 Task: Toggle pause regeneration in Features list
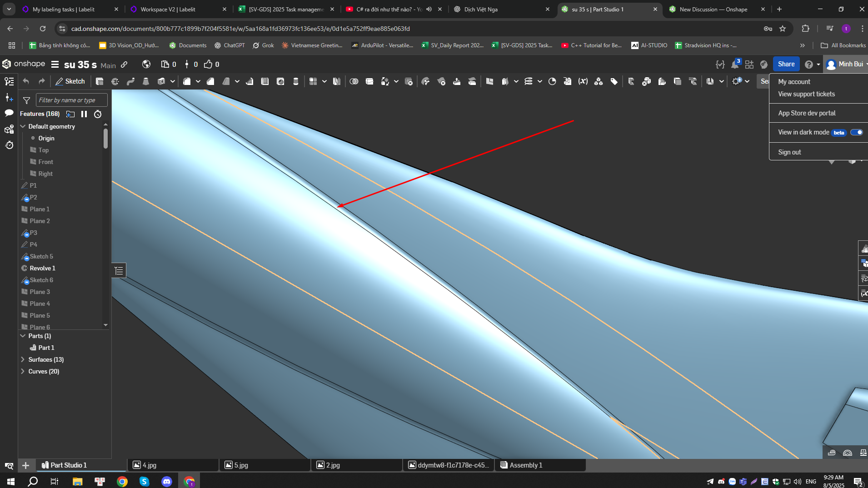[84, 114]
